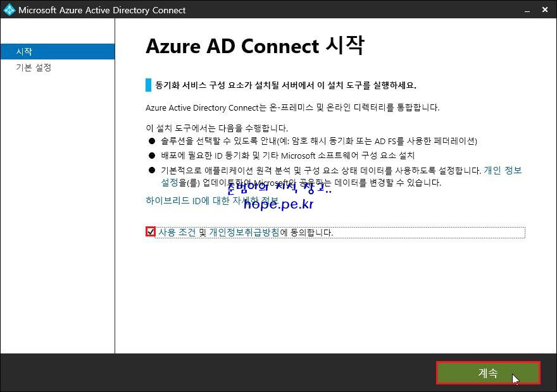The height and width of the screenshot is (392, 557).
Task: Click the bold line about 동기화 서비스 구성 요소
Action: [285, 85]
